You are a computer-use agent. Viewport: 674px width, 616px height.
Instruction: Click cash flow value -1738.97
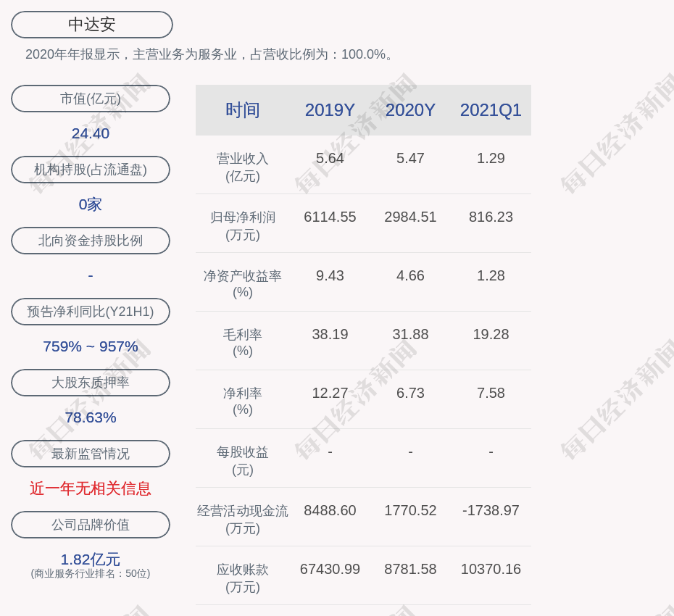(x=491, y=510)
